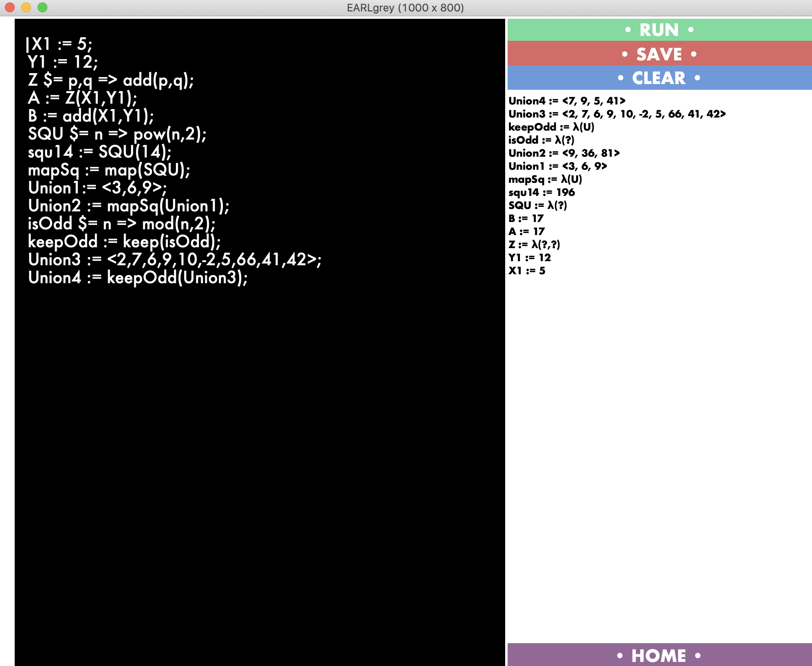The width and height of the screenshot is (812, 666).
Task: Click the yellow minimize window button
Action: click(x=26, y=7)
